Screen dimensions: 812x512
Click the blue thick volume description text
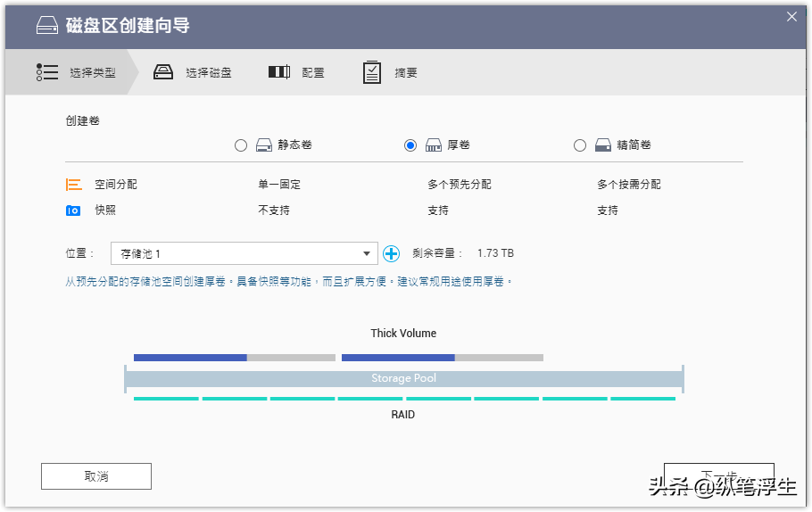pos(289,282)
